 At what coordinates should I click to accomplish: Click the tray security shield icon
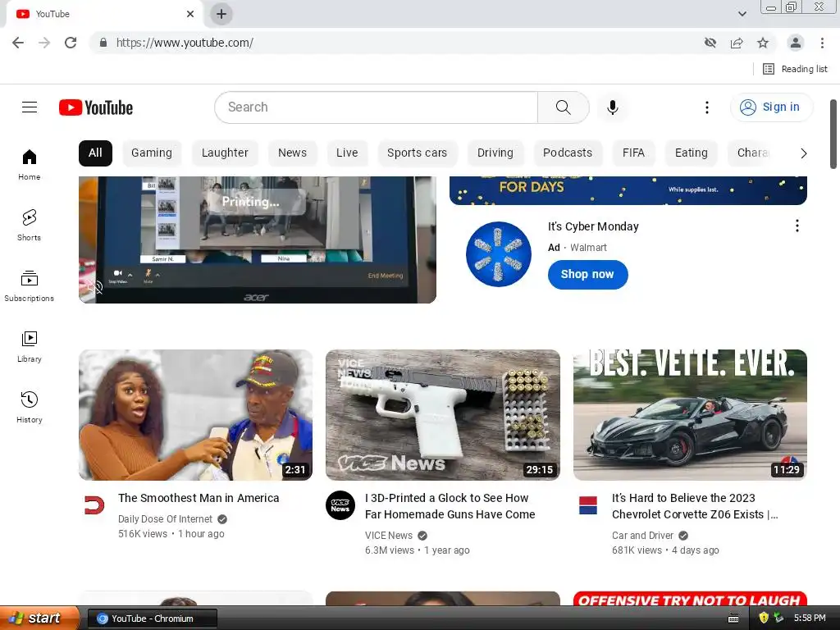[764, 618]
